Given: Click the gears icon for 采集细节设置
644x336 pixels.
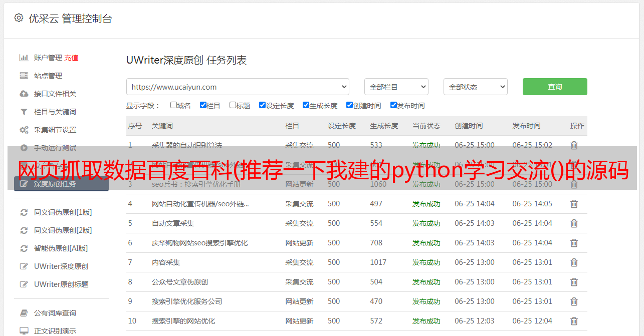Looking at the screenshot, I should click(x=24, y=130).
